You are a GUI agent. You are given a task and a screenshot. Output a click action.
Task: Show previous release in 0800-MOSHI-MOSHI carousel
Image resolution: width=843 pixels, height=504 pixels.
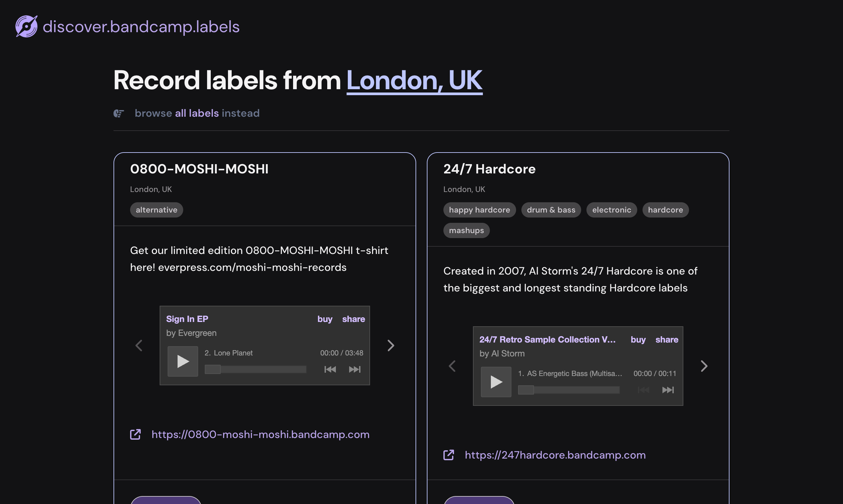(x=139, y=346)
